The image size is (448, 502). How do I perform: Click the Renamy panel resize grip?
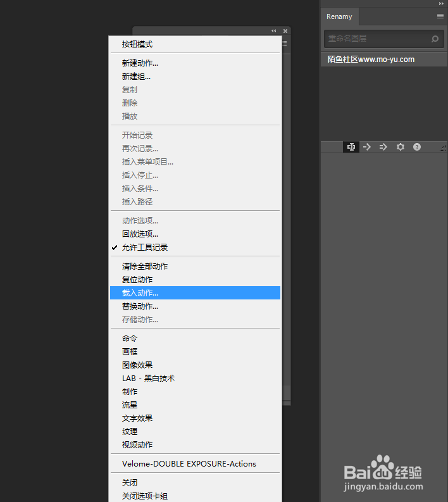[x=443, y=148]
